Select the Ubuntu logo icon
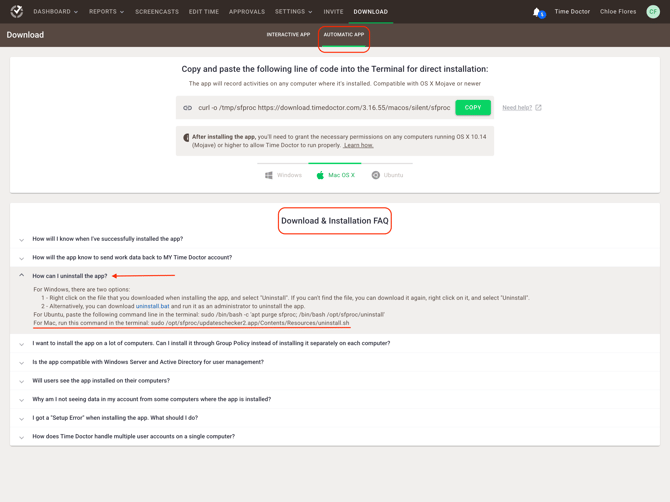The image size is (670, 502). click(376, 175)
